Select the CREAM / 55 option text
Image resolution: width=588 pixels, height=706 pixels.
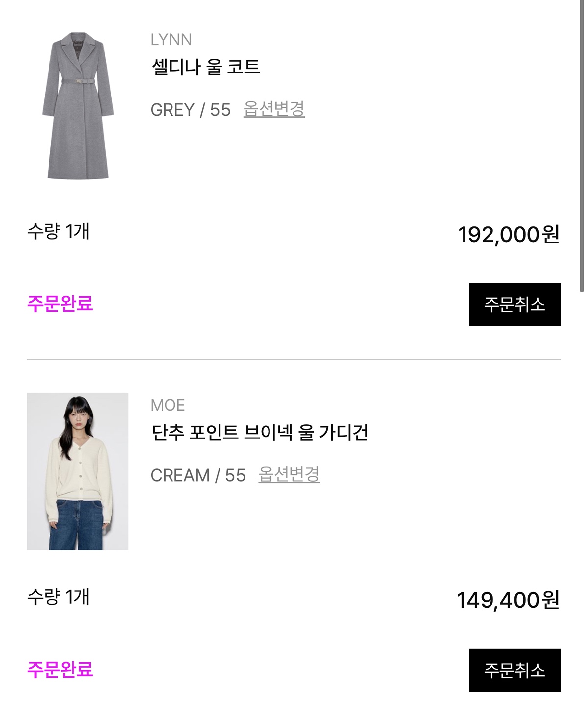pos(198,475)
